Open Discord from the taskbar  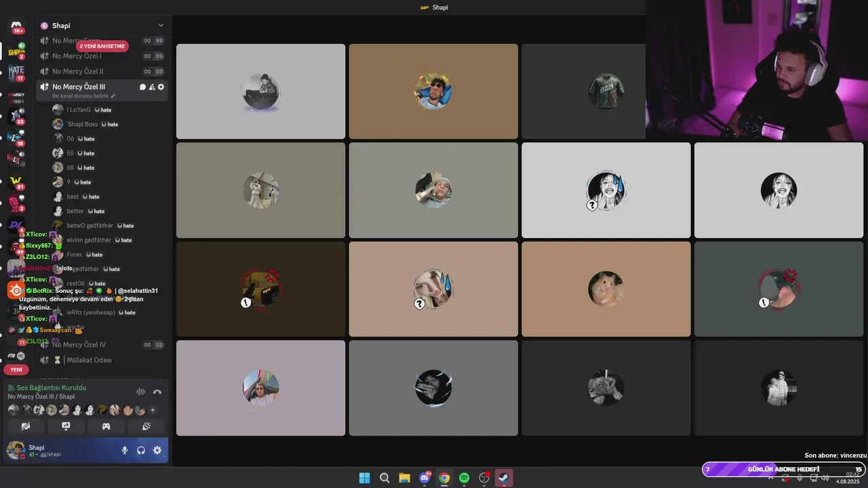425,478
